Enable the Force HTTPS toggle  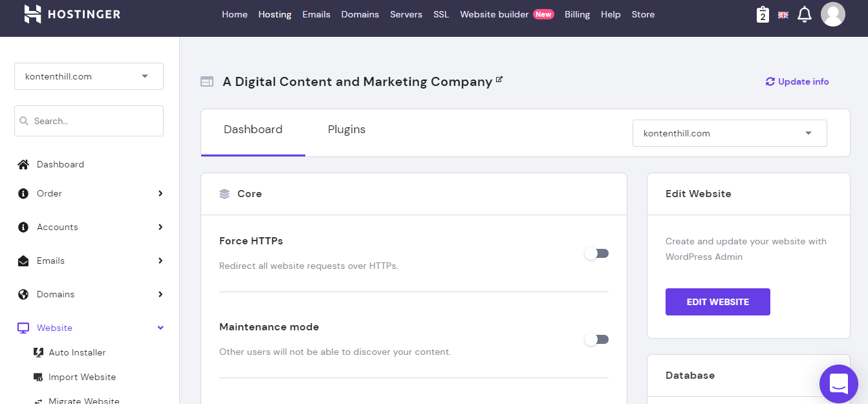pyautogui.click(x=596, y=253)
